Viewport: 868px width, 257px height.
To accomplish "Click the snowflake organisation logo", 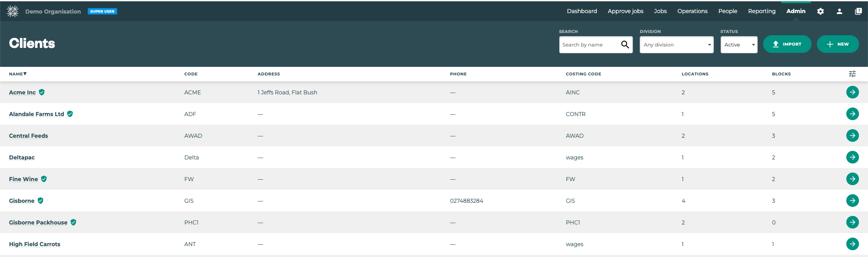I will pyautogui.click(x=13, y=11).
